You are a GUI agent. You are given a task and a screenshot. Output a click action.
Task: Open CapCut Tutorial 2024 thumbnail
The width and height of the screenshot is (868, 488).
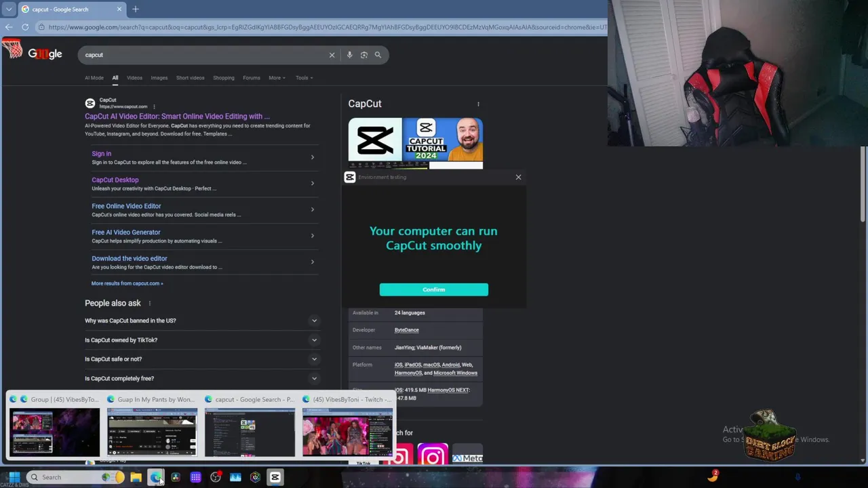443,140
